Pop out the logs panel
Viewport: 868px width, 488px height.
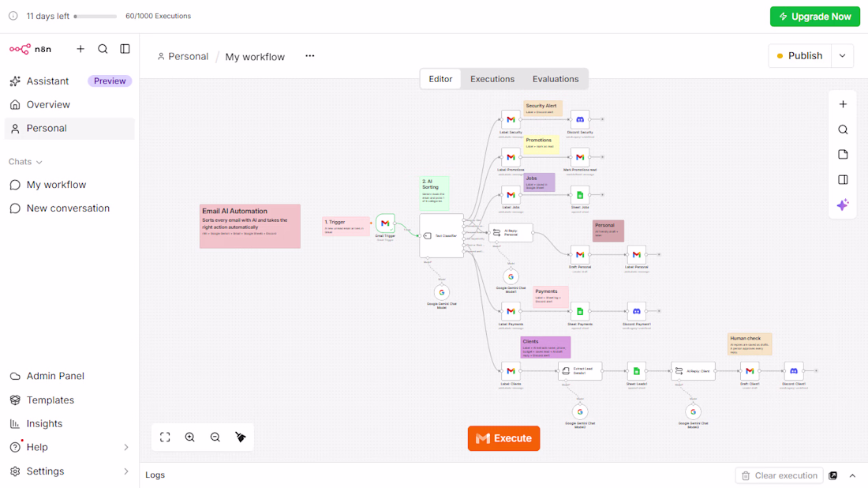[x=833, y=475]
